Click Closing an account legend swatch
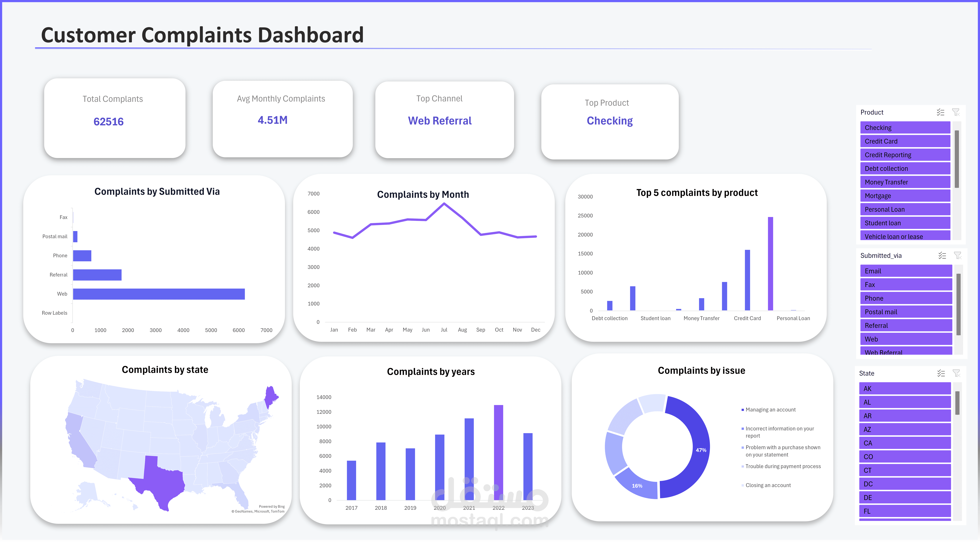Image resolution: width=980 pixels, height=542 pixels. [743, 485]
